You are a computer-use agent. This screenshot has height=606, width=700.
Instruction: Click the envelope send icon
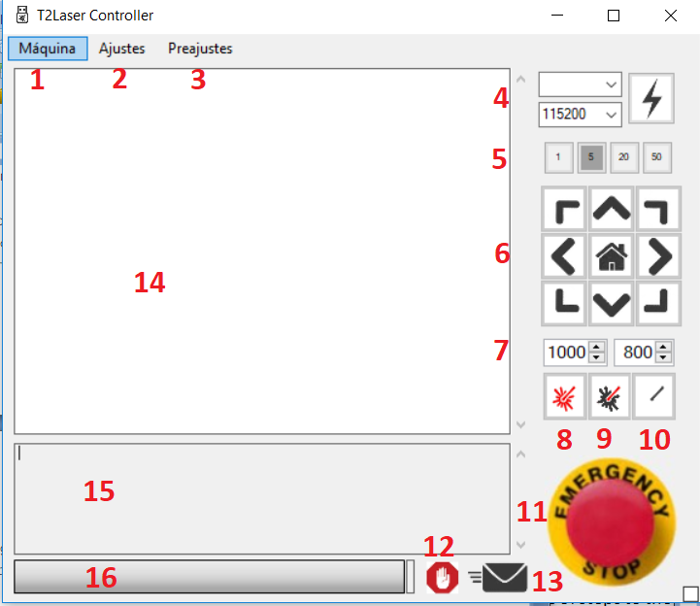[x=498, y=578]
